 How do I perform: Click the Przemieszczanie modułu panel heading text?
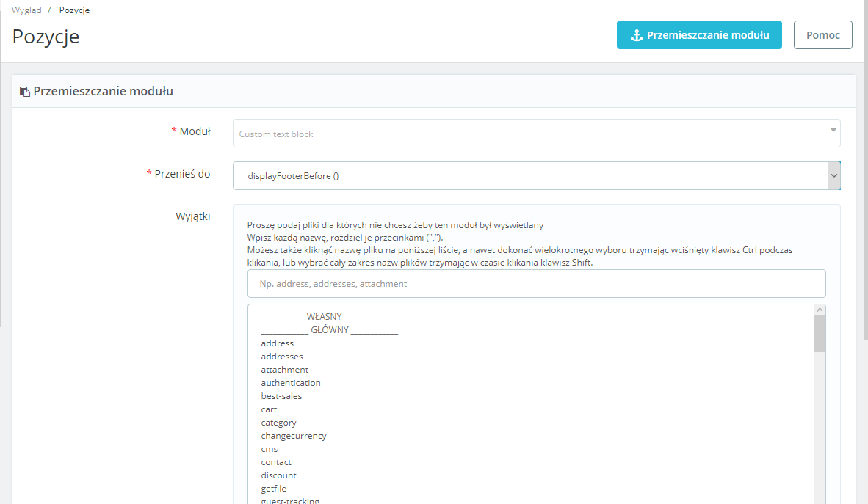[103, 91]
